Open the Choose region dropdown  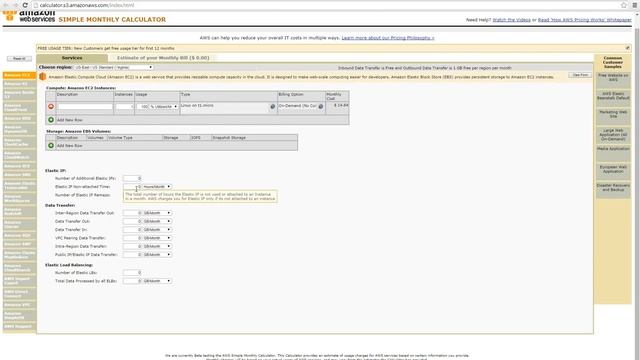[x=114, y=67]
